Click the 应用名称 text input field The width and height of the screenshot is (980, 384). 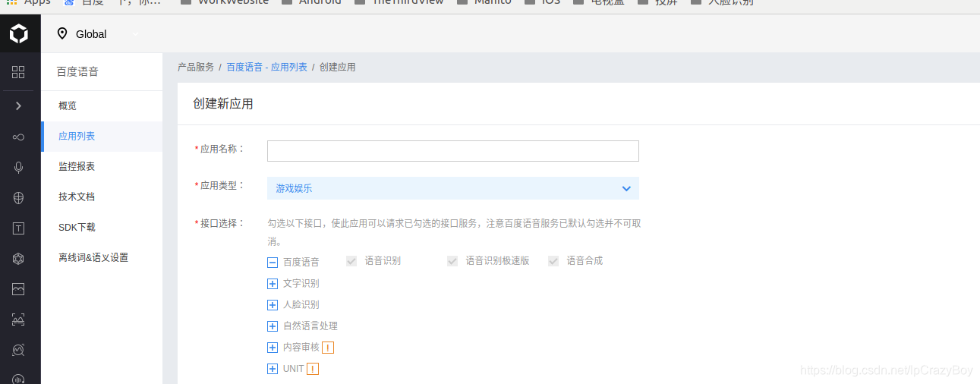pos(453,151)
